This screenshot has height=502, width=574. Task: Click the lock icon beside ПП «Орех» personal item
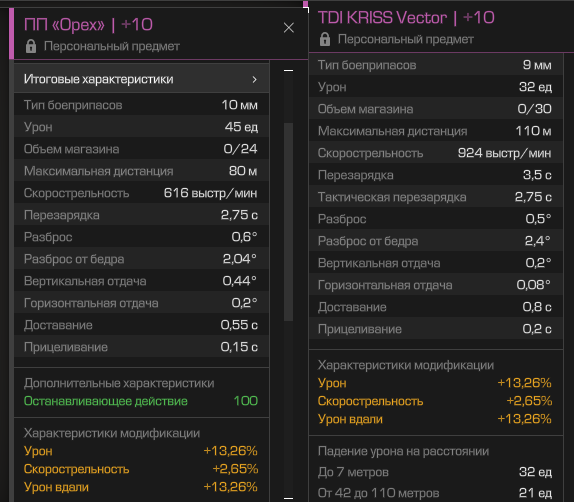pyautogui.click(x=31, y=46)
